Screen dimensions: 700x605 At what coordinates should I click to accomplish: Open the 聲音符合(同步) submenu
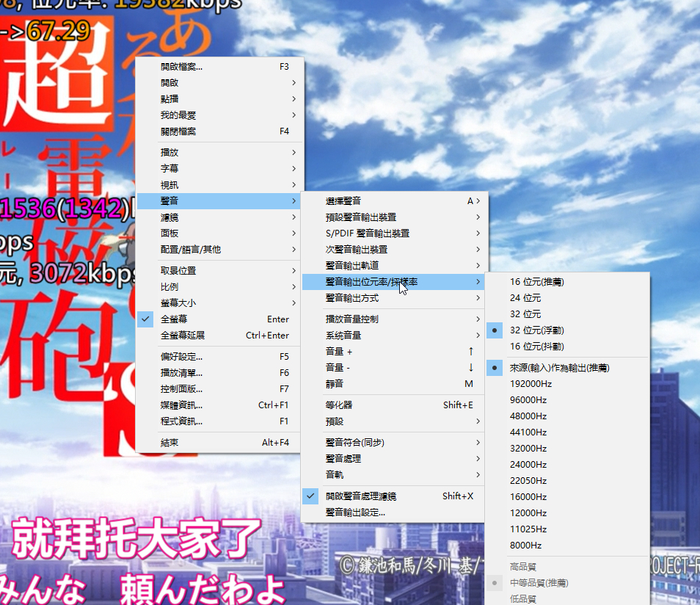[394, 442]
